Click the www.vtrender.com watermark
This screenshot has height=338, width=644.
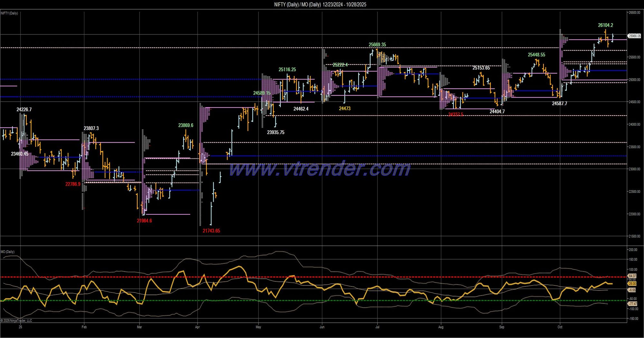(x=319, y=169)
